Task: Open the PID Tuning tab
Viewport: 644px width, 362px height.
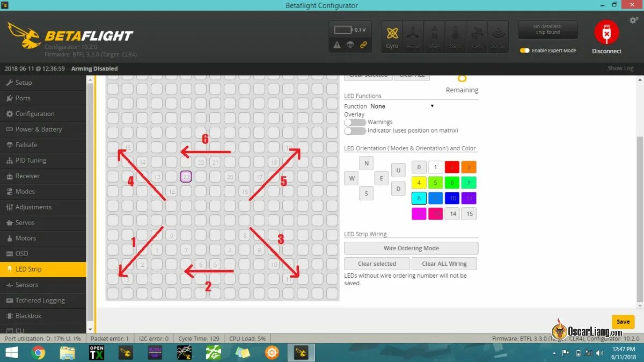Action: tap(43, 161)
